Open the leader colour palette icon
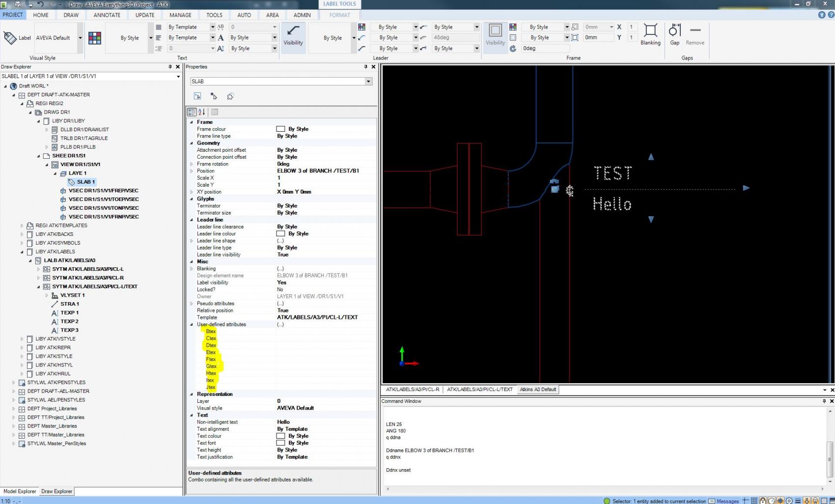This screenshot has height=504, width=835. tap(362, 27)
